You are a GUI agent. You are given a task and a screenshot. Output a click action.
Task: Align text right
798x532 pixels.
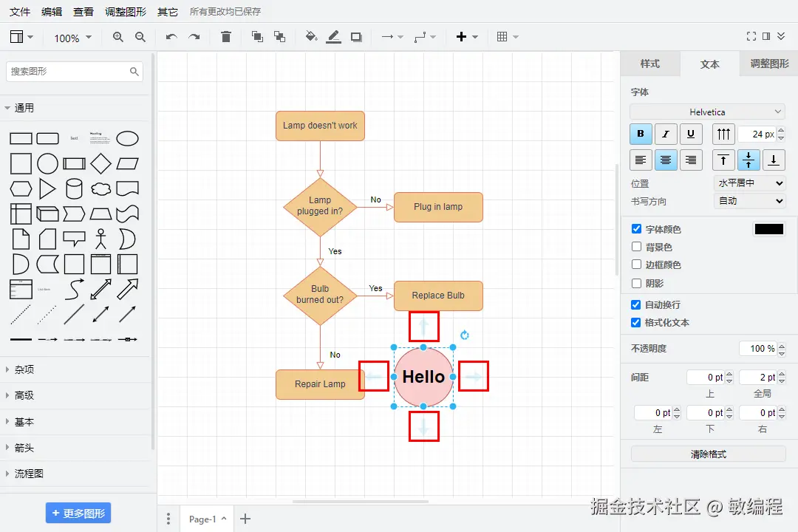click(691, 160)
